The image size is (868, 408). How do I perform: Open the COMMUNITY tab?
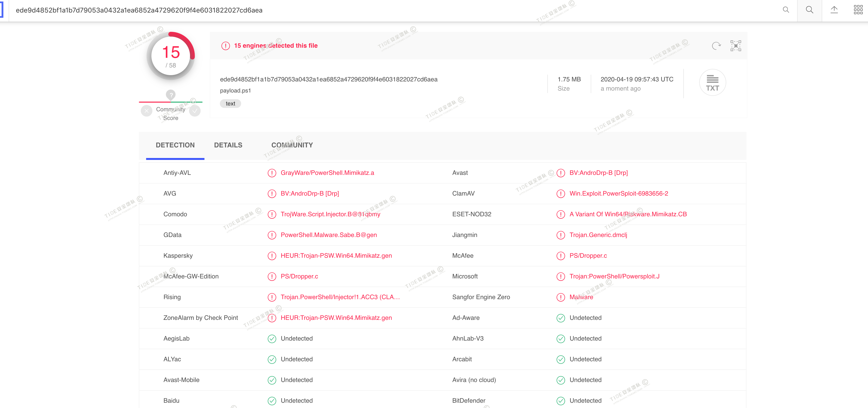point(292,145)
